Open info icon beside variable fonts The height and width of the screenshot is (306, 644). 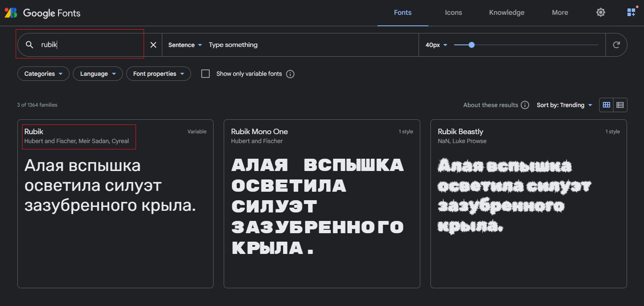coord(290,74)
